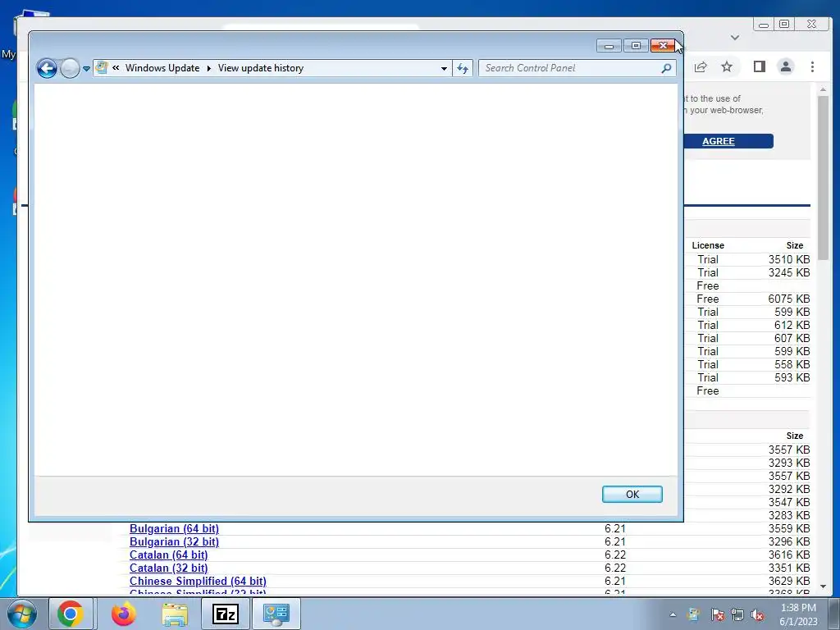Switch to Google Chrome on taskbar
840x630 pixels.
pyautogui.click(x=71, y=614)
